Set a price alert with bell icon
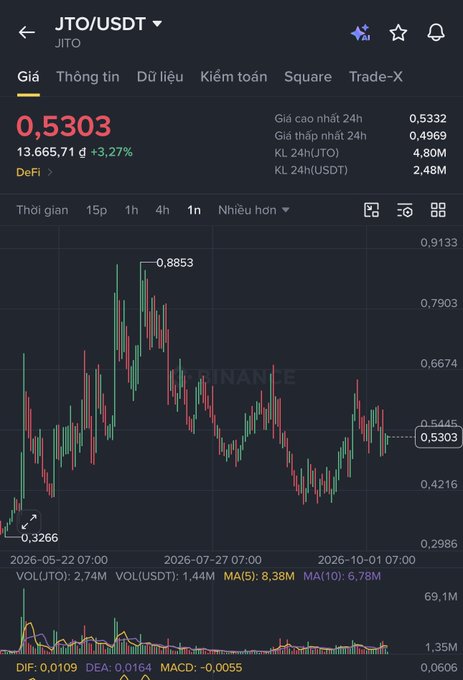Image resolution: width=463 pixels, height=680 pixels. (436, 33)
